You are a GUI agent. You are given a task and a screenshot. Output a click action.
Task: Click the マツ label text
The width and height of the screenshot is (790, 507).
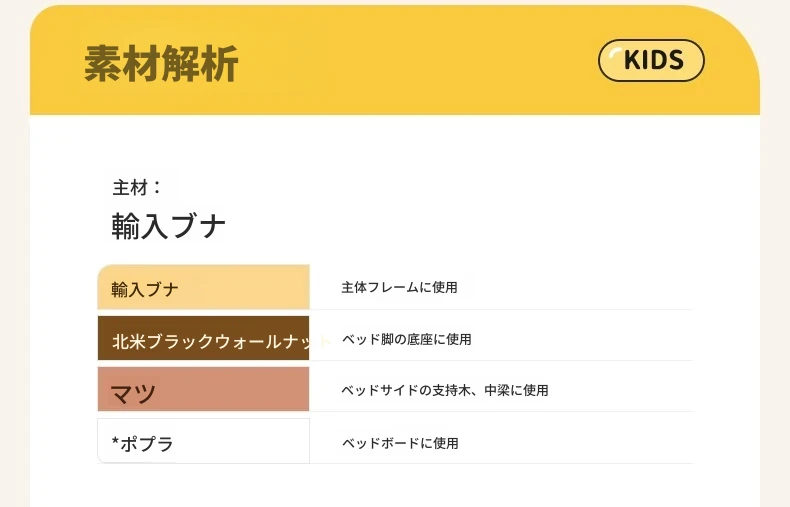(133, 393)
